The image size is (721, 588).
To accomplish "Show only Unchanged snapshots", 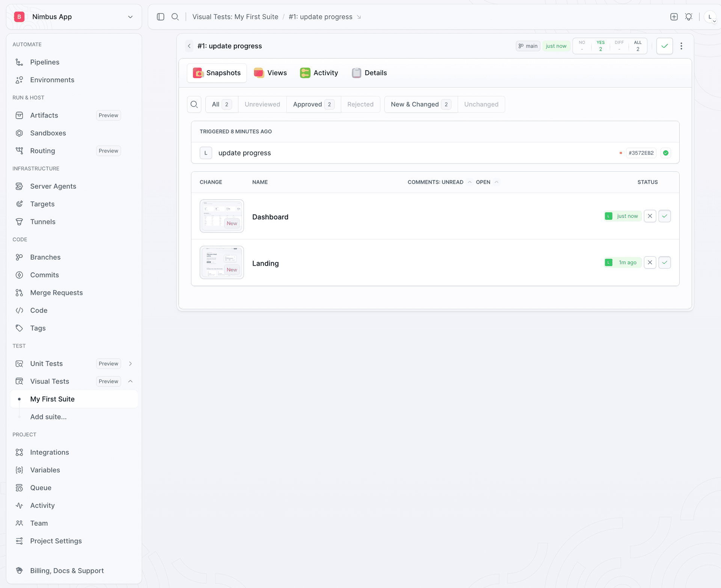I will 481,104.
